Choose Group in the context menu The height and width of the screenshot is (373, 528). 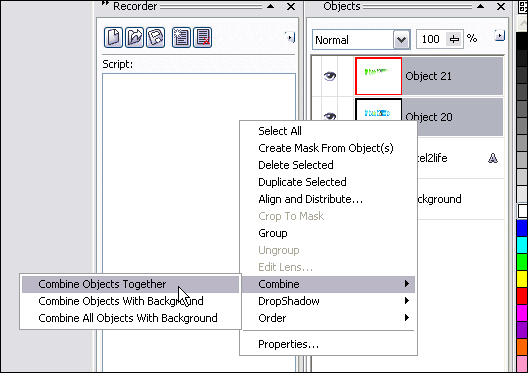[x=328, y=233]
